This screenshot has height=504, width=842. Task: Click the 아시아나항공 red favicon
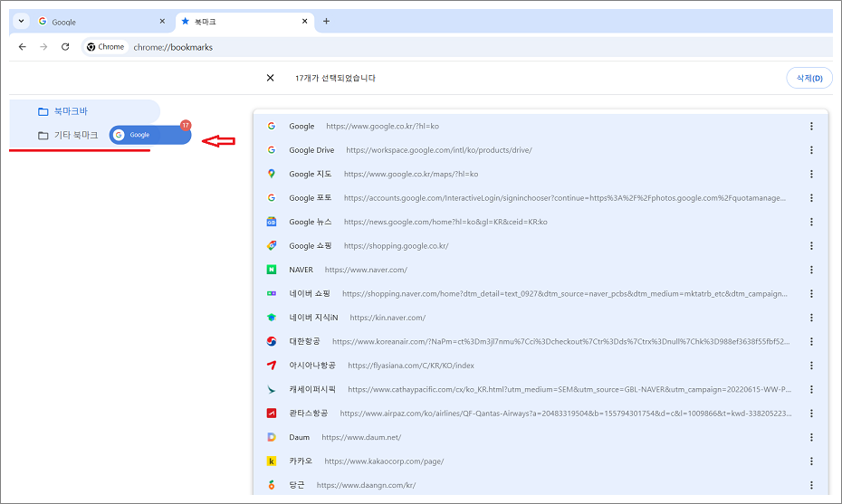[272, 366]
